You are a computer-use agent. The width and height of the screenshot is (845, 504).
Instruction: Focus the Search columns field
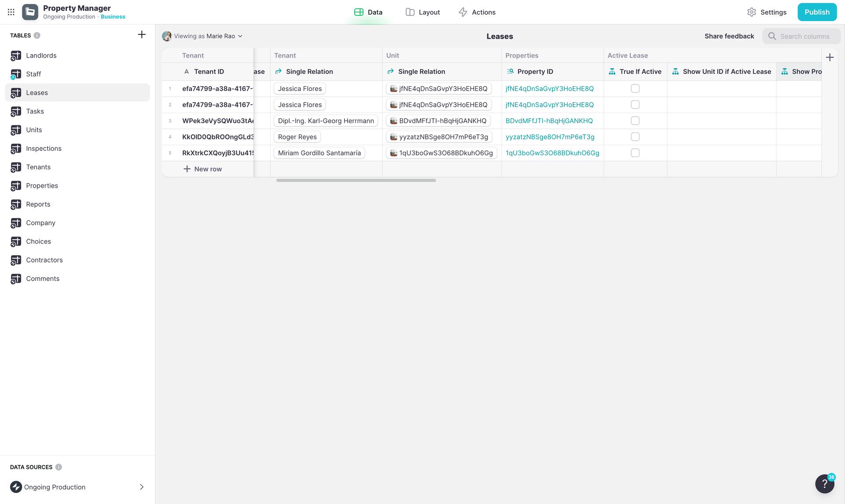805,37
